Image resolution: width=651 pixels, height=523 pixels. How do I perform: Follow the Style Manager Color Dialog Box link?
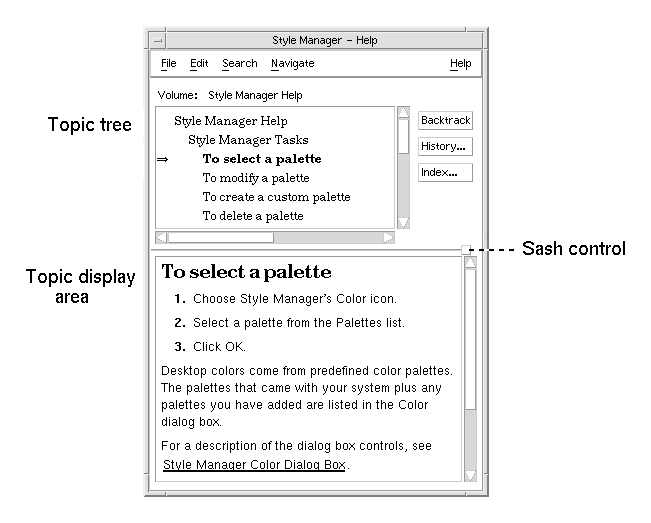coord(256,465)
